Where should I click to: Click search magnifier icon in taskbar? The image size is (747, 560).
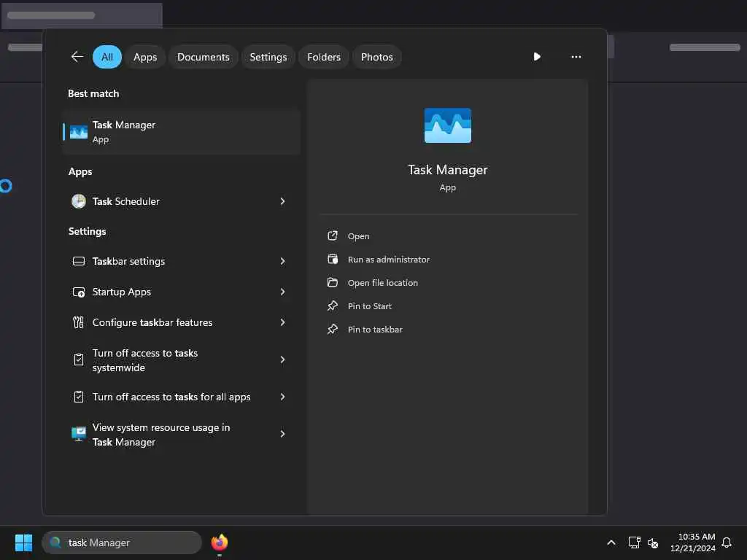55,542
